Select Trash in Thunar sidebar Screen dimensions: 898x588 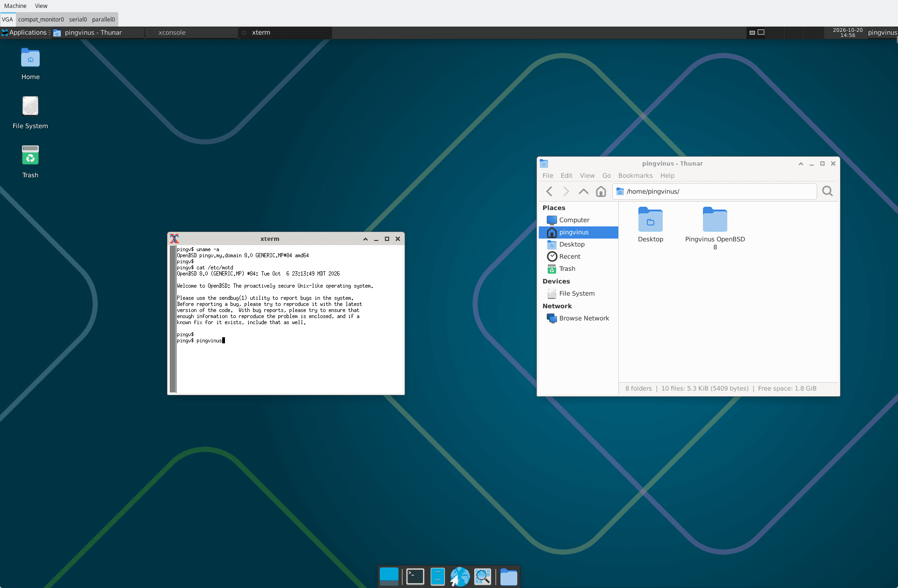click(579, 269)
